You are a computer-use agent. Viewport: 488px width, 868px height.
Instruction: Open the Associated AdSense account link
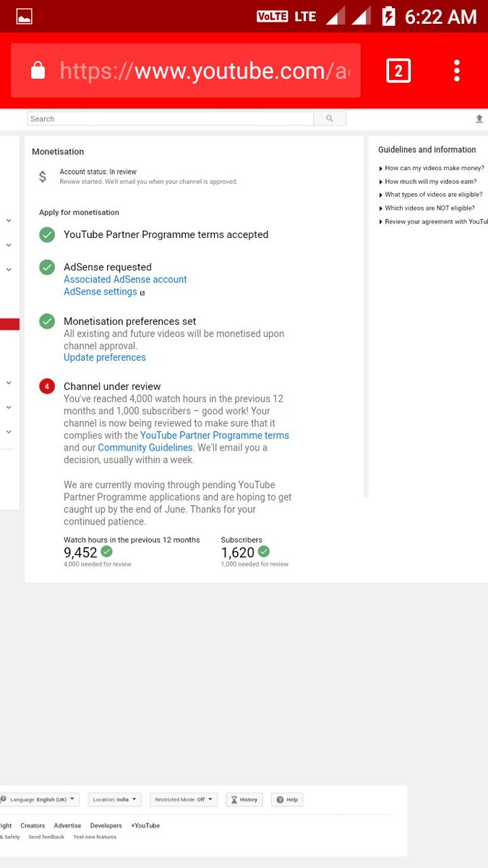coord(125,279)
